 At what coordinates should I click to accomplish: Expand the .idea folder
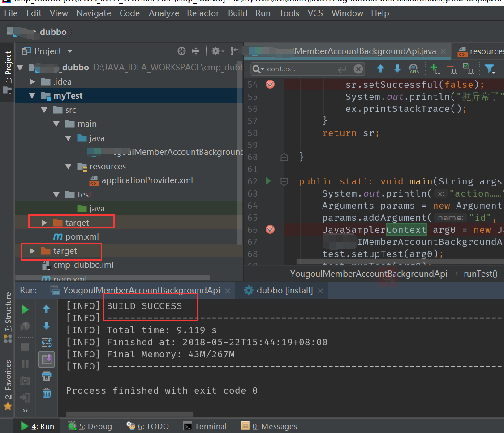32,81
